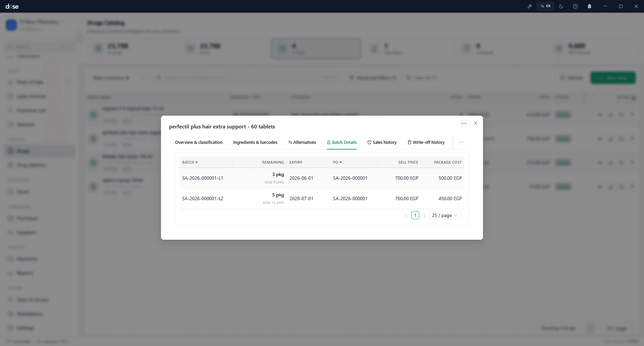Click the dialog title perfectil plus hair
644x346 pixels.
click(222, 127)
